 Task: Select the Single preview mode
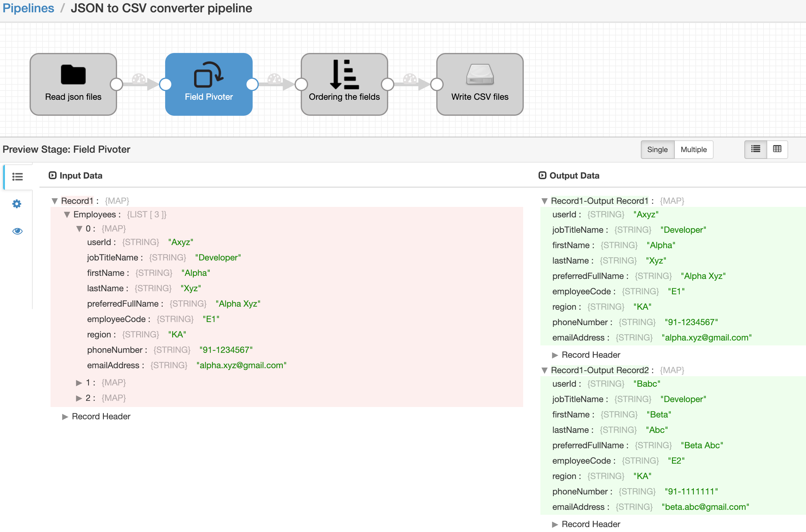coord(657,150)
